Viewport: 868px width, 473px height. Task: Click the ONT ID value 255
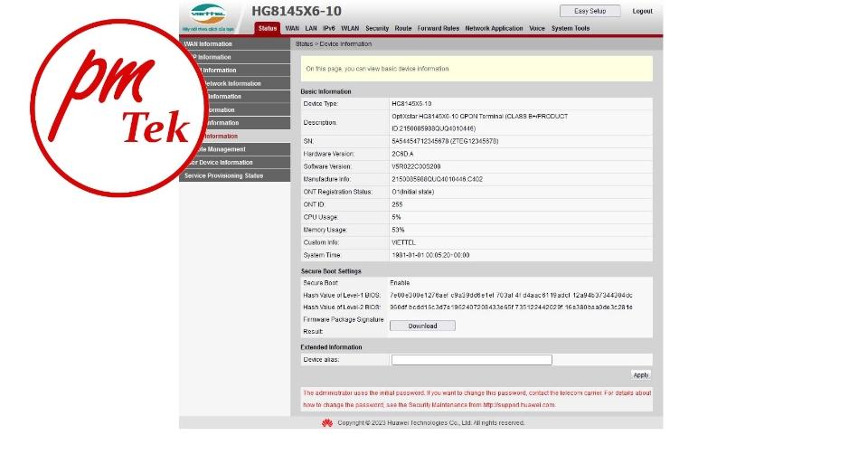(397, 204)
